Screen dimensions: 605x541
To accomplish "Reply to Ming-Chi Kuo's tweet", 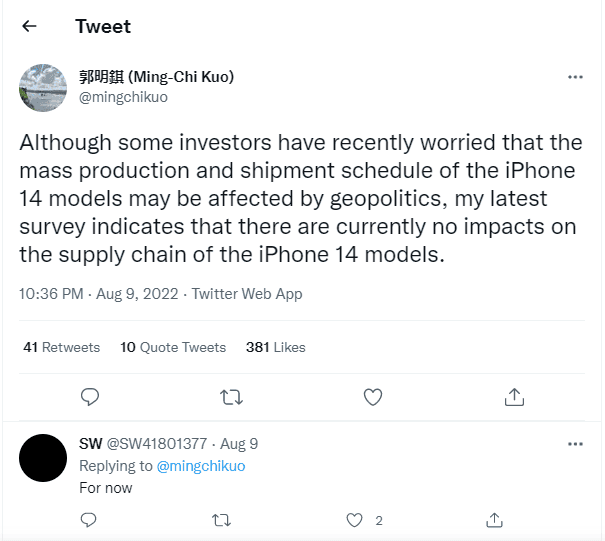I will pos(89,397).
